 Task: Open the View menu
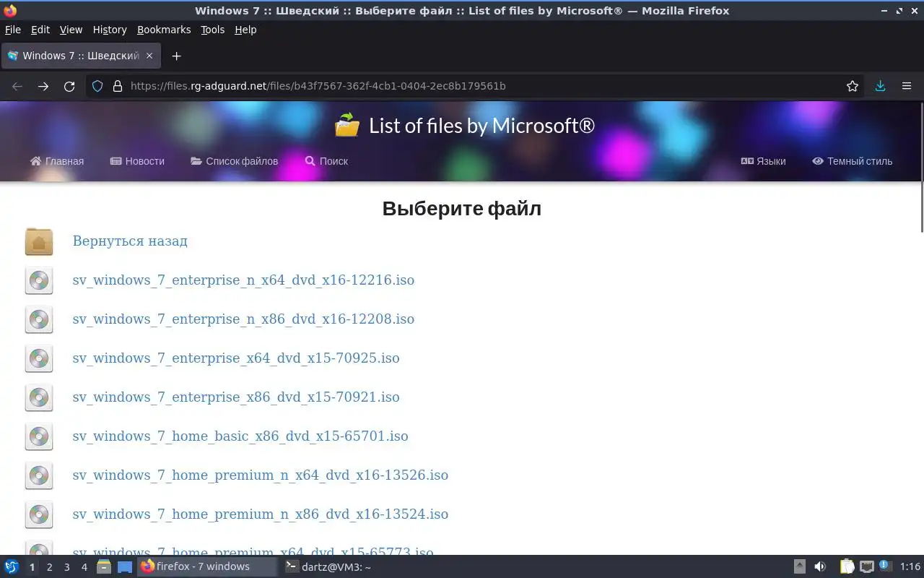coord(71,30)
